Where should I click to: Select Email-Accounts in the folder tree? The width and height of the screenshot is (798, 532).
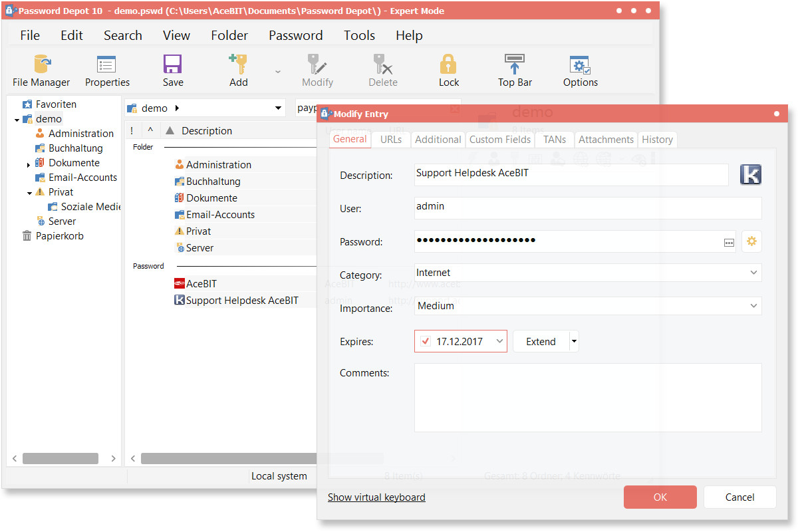82,178
